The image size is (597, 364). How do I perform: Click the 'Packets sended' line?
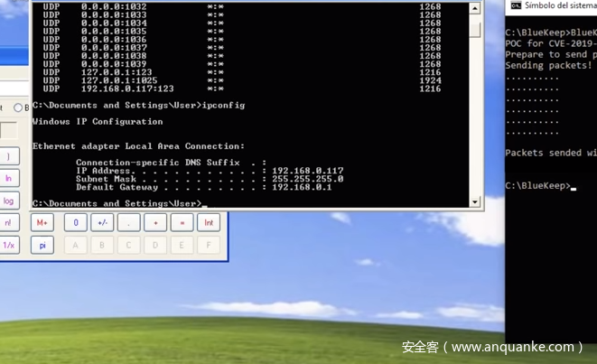click(551, 153)
